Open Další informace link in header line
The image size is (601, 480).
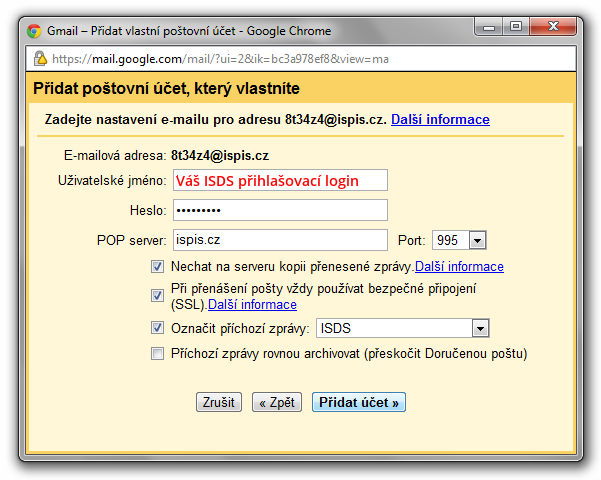[440, 120]
